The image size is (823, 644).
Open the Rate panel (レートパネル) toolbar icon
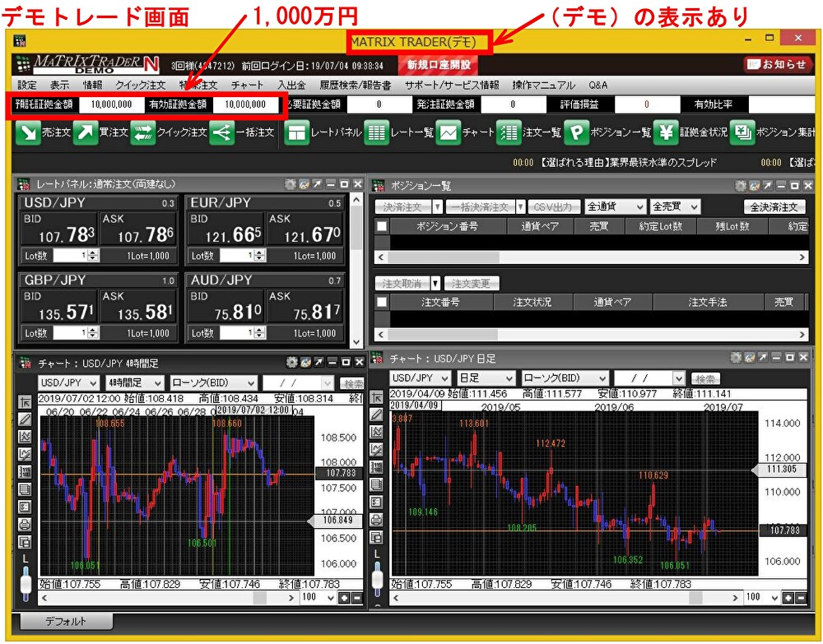(x=296, y=132)
